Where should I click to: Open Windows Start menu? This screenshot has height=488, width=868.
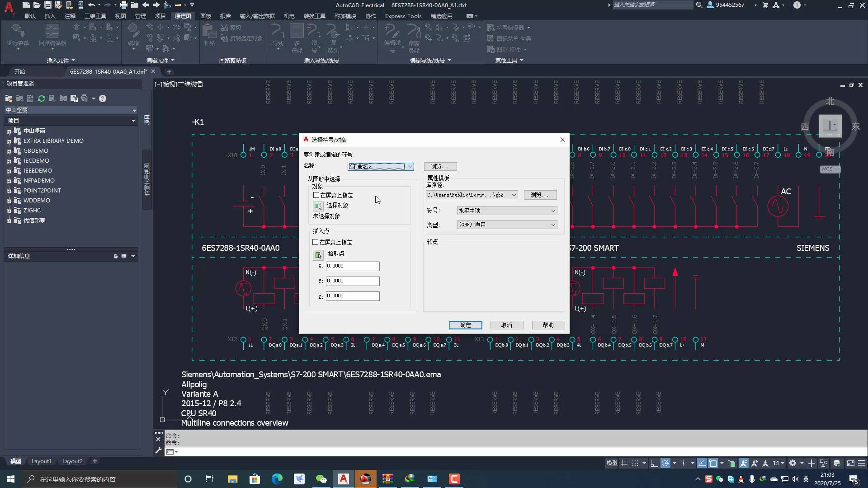coord(11,479)
